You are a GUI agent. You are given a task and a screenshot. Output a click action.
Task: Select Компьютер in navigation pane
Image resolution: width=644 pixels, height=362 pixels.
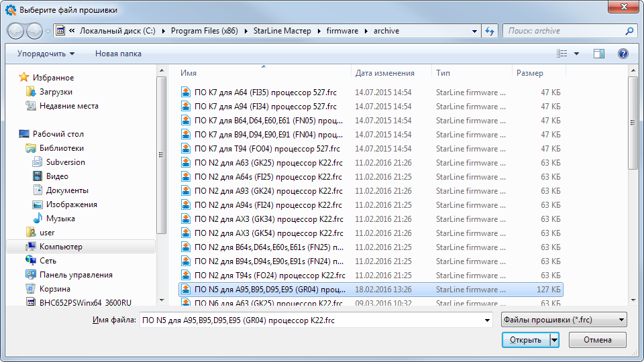tap(60, 247)
